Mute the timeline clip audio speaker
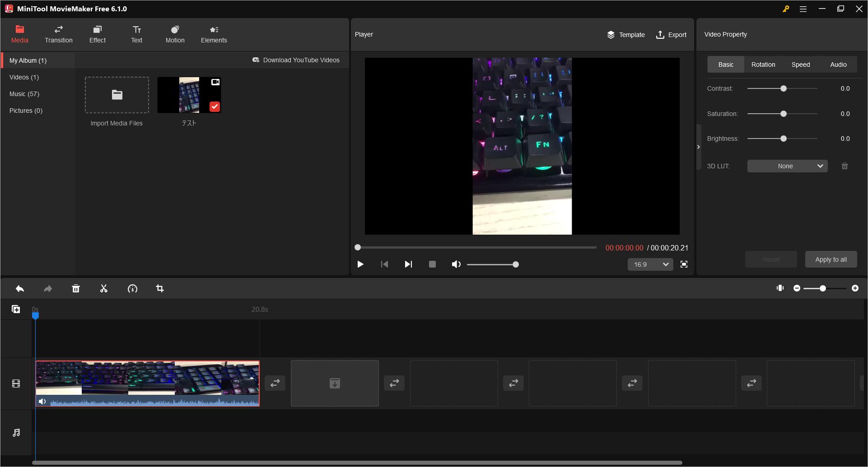868x467 pixels. (x=42, y=402)
